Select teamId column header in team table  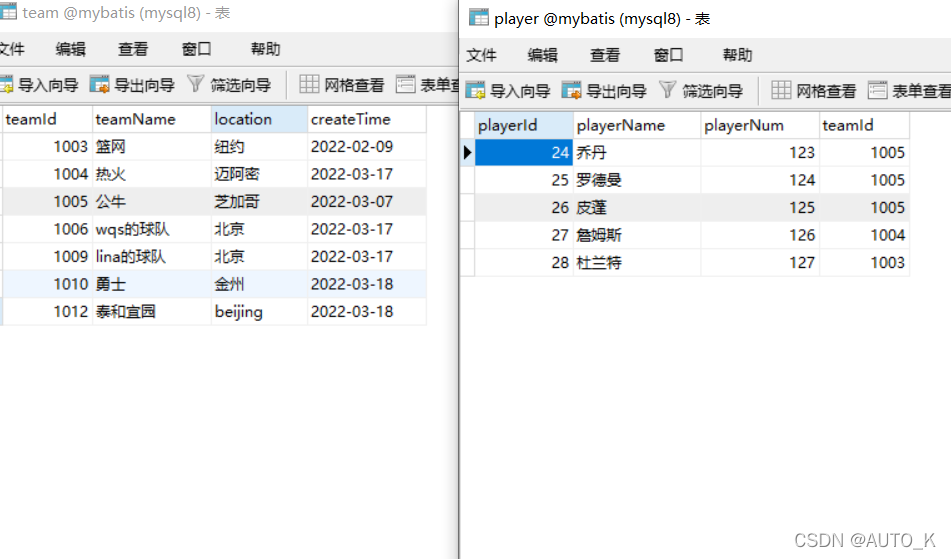coord(47,119)
